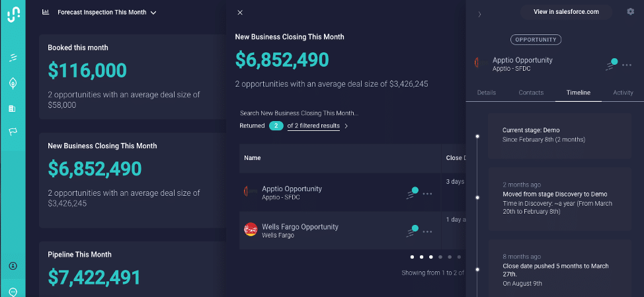This screenshot has height=297, width=644.
Task: Click the teal activity icon in side panel header
Action: (612, 65)
